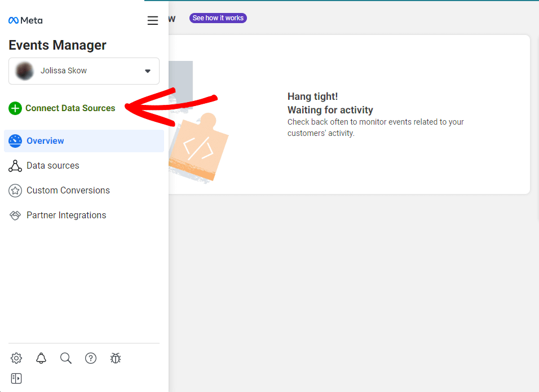Navigate to Partner Integrations

(66, 215)
